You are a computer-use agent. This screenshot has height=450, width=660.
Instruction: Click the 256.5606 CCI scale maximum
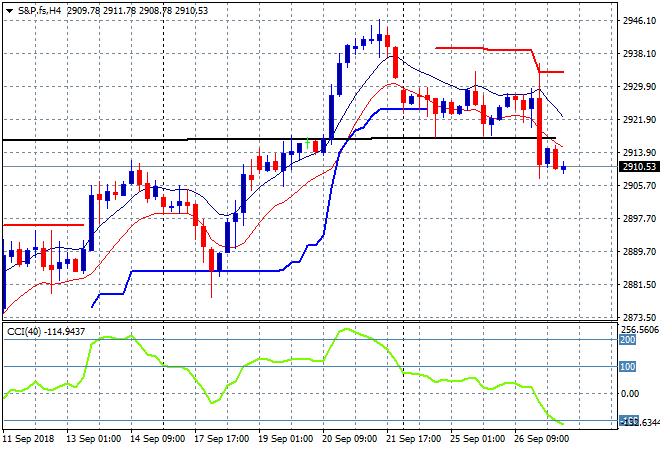tap(640, 330)
